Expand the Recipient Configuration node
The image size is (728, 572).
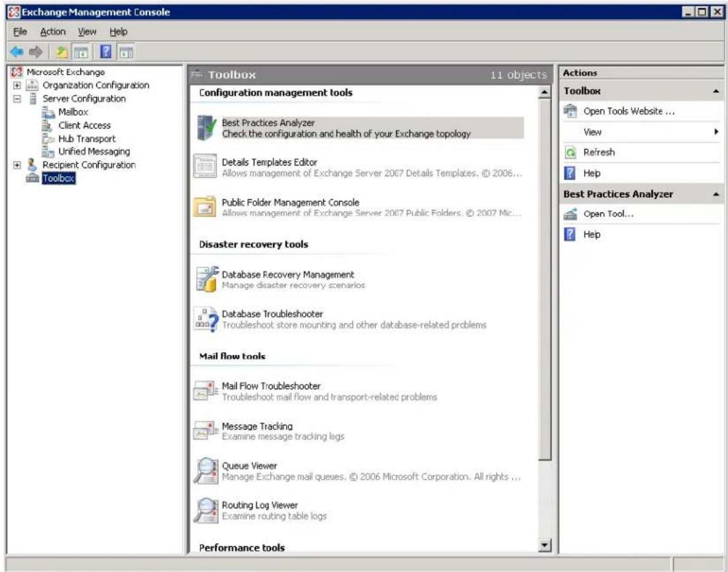17,165
